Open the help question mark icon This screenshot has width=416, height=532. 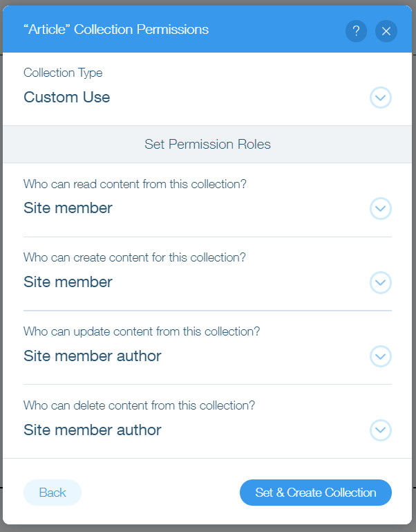pyautogui.click(x=356, y=31)
